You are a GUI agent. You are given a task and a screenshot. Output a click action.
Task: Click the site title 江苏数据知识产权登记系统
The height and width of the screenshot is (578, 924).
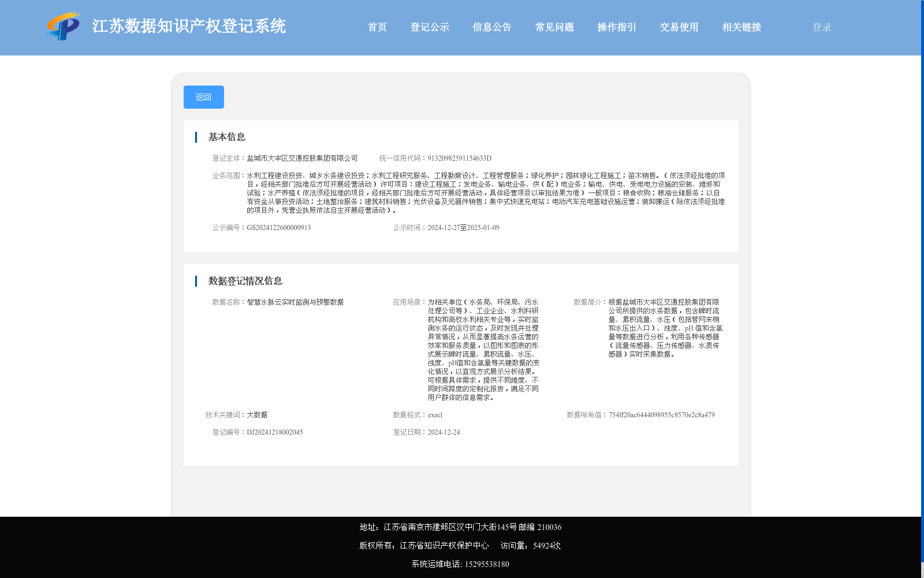point(189,26)
